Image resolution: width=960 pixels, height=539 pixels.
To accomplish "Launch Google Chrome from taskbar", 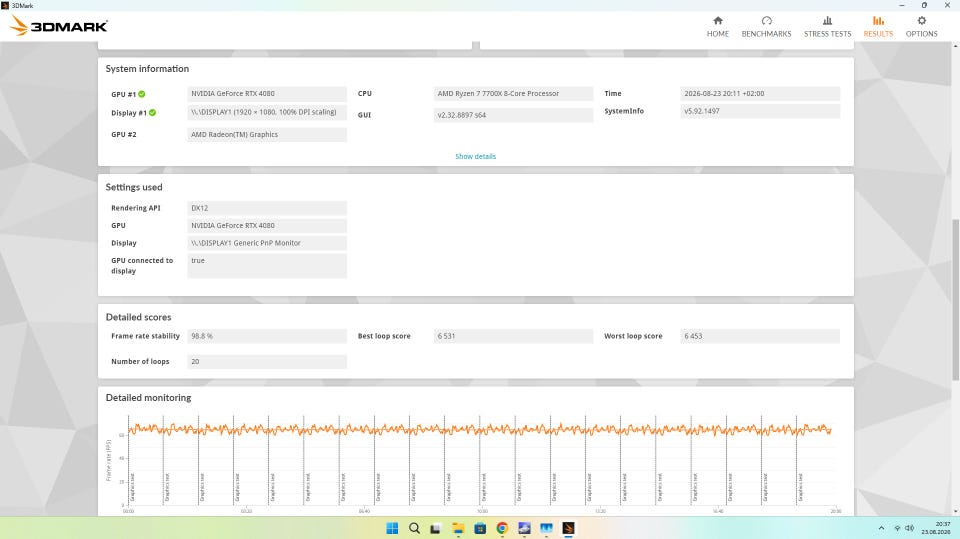I will [502, 528].
